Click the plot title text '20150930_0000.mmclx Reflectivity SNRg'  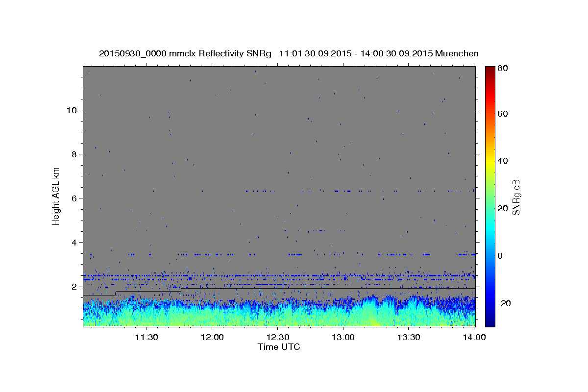(x=185, y=53)
